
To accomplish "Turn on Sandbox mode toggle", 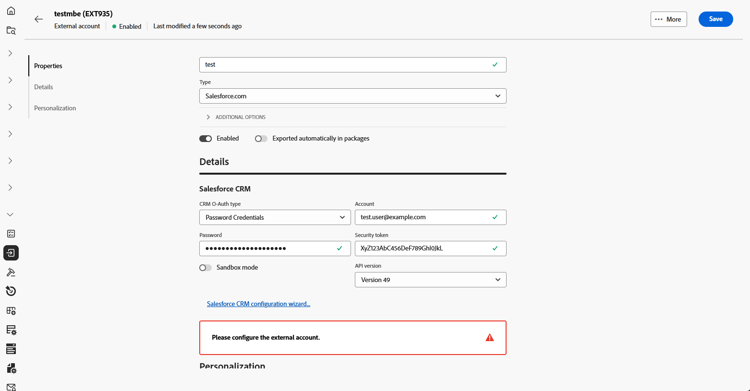I will coord(206,268).
